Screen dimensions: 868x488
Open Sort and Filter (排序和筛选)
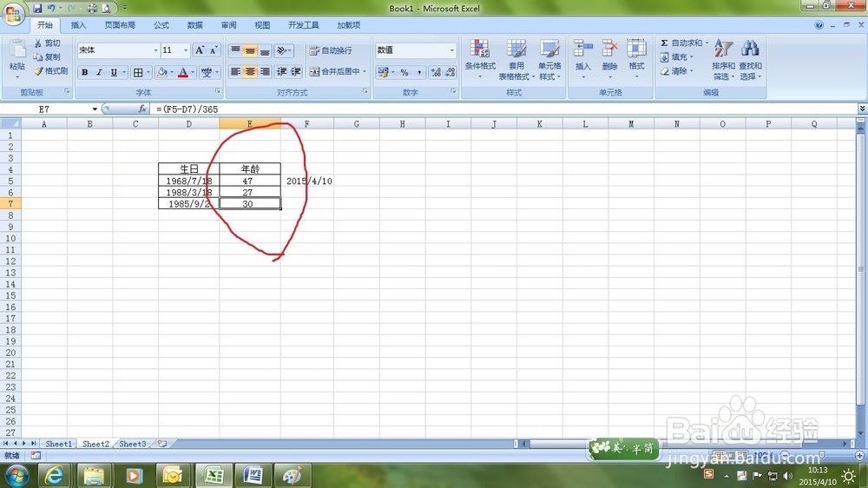(724, 59)
